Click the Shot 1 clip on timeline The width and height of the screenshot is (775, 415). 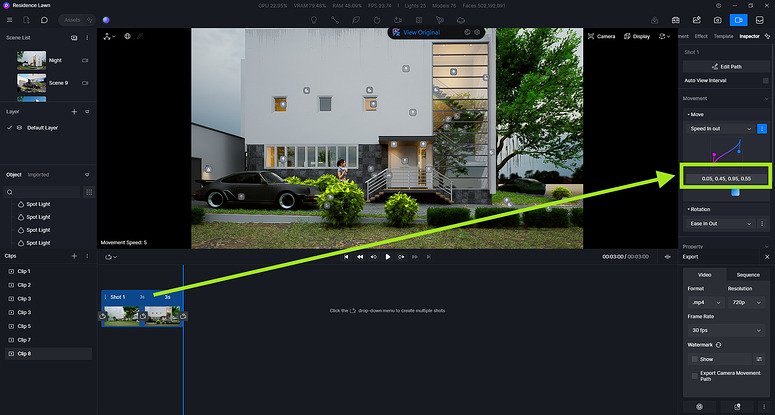142,308
